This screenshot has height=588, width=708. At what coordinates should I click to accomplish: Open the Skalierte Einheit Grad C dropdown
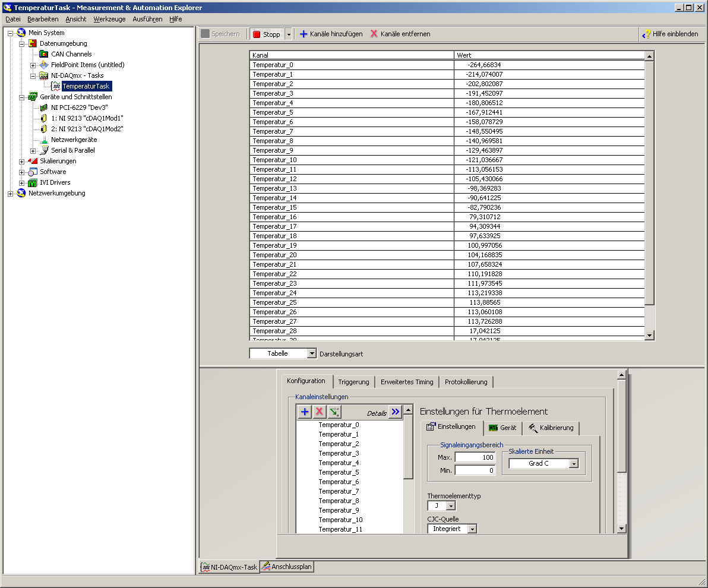574,463
